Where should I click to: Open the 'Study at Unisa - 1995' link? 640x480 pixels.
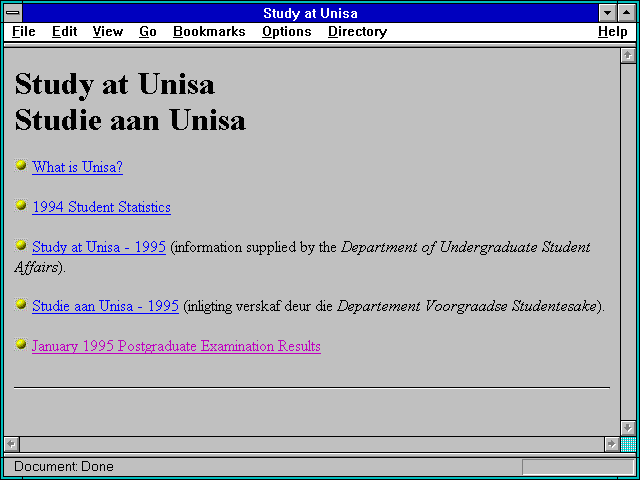99,247
